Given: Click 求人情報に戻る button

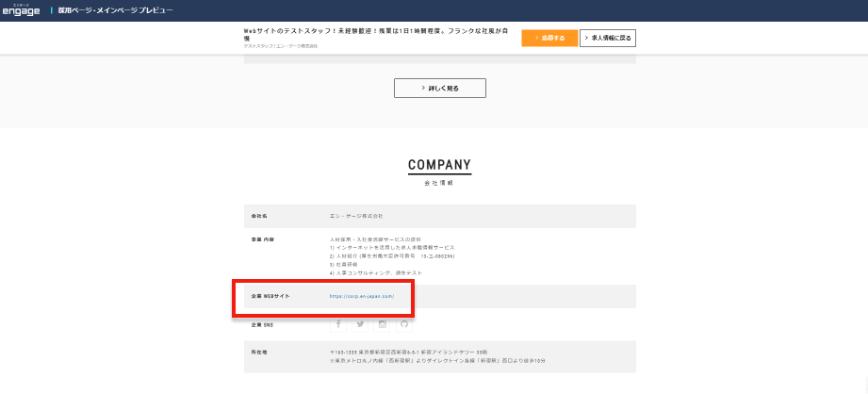Looking at the screenshot, I should click(x=608, y=39).
